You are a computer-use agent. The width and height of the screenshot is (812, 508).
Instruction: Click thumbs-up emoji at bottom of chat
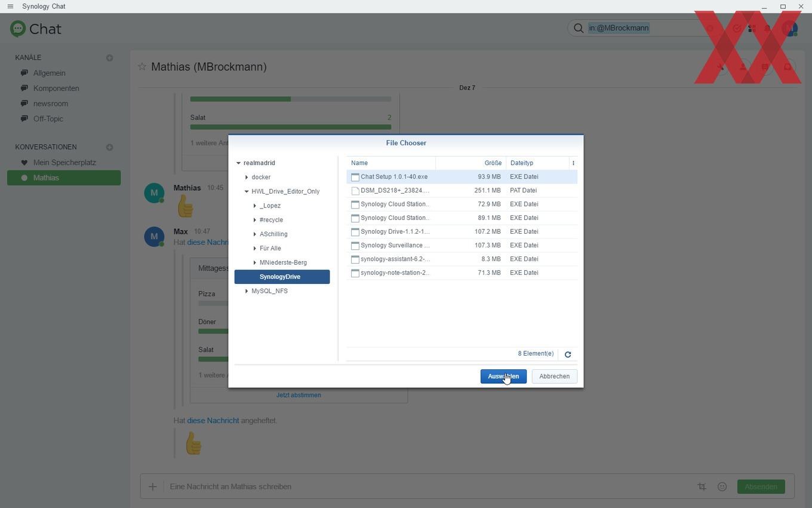coord(193,443)
